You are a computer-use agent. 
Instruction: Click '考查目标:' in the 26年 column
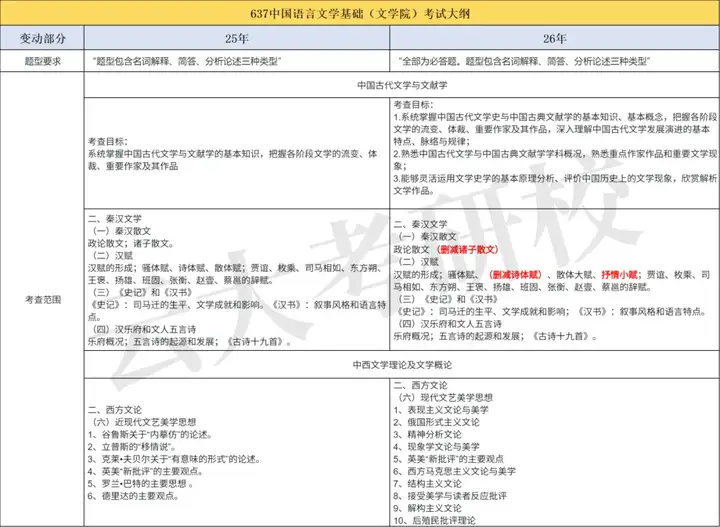click(x=413, y=105)
